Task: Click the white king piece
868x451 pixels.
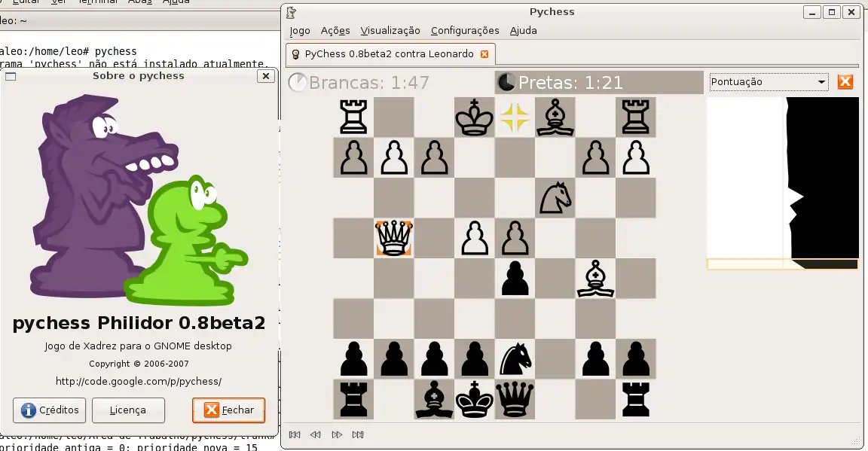Action: [474, 117]
